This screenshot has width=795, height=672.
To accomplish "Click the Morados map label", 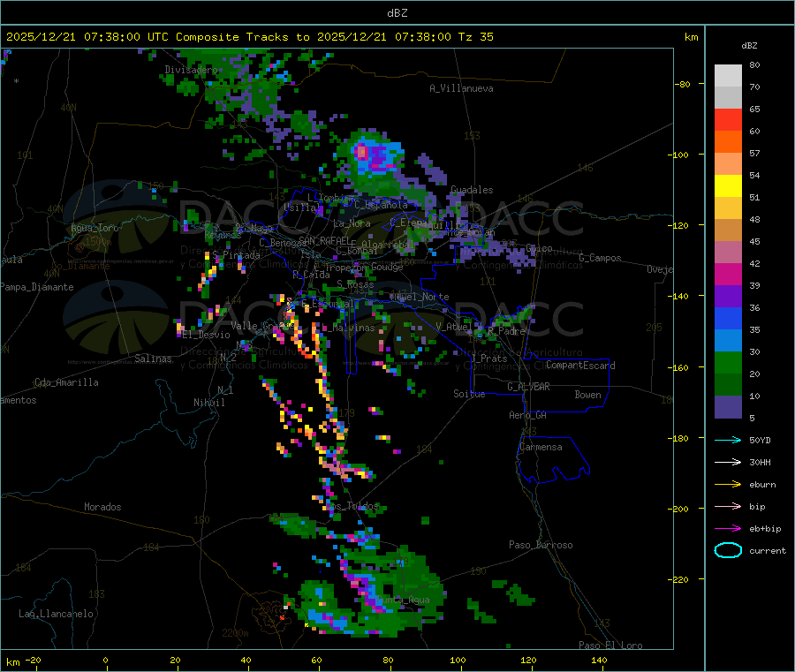I will [x=102, y=507].
